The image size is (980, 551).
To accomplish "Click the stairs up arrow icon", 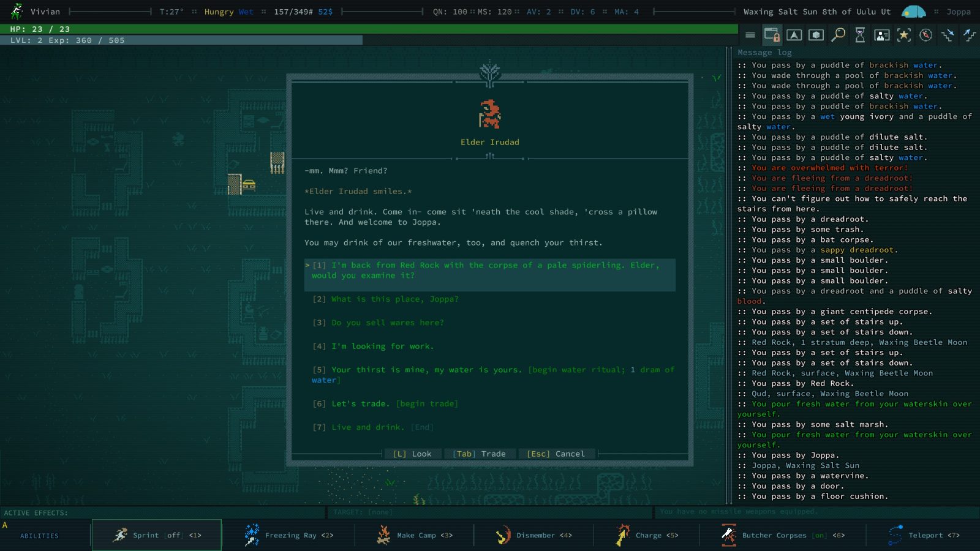I will 970,35.
